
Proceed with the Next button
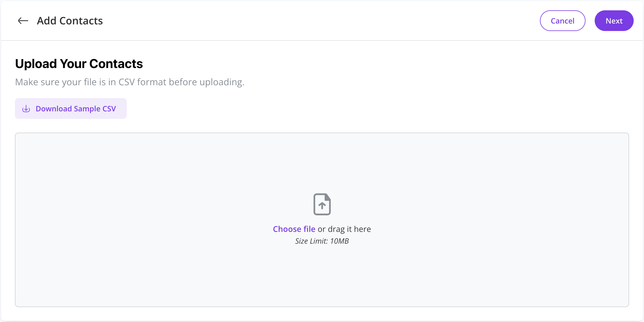point(614,21)
